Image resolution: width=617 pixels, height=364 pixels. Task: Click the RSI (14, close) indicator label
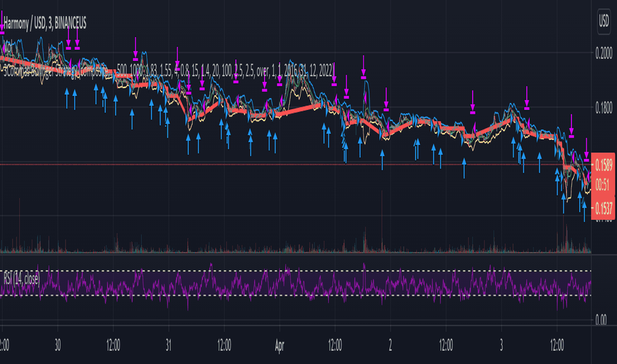click(22, 279)
